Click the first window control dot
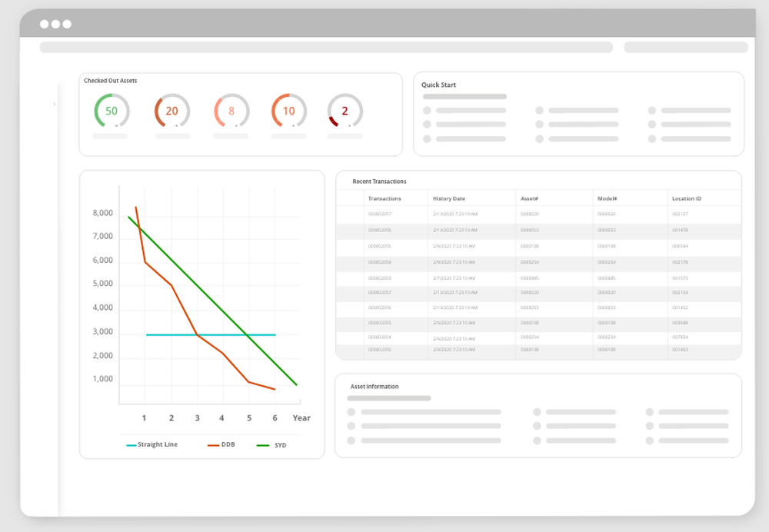 (44, 24)
